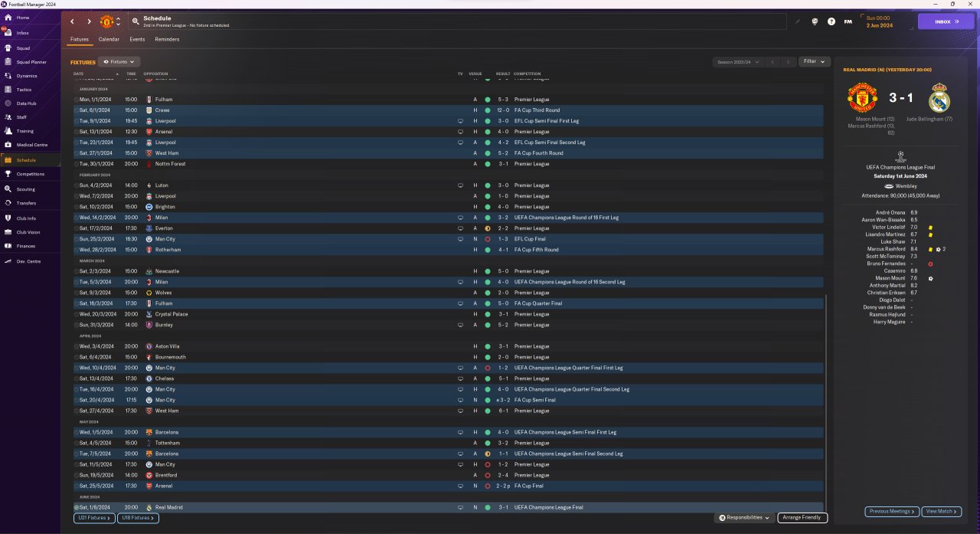Open the Staff sidebar icon
Image resolution: width=980 pixels, height=534 pixels.
point(8,117)
